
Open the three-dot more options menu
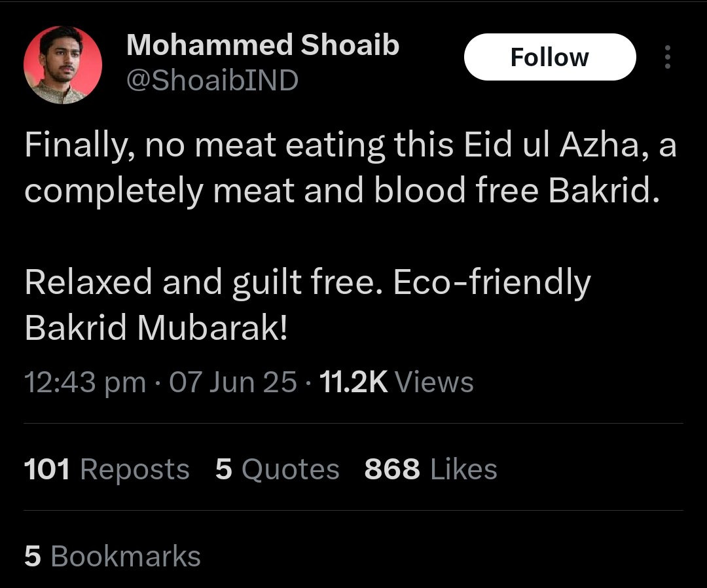tap(667, 57)
